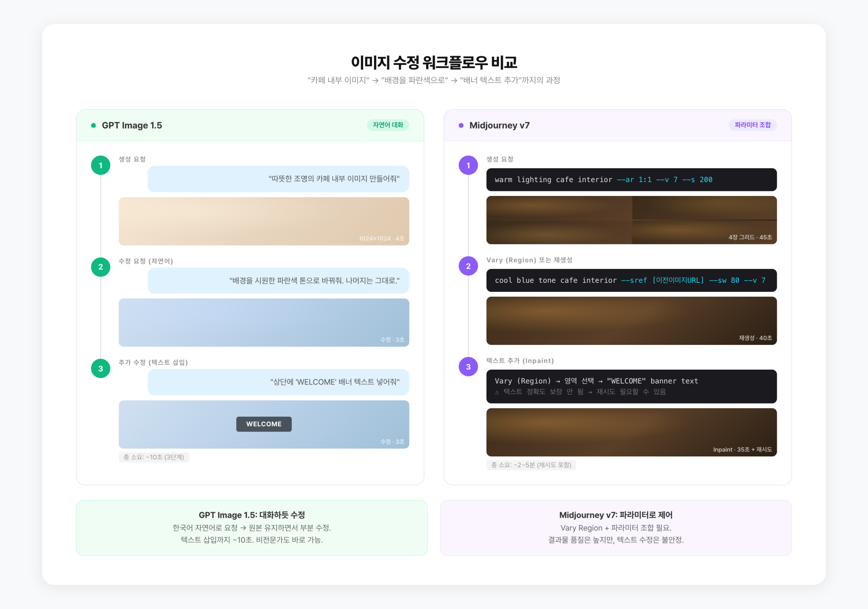Viewport: 868px width, 609px height.
Task: Click the GPT Image 1.5: 대화하듯 수정 card
Action: 252,528
